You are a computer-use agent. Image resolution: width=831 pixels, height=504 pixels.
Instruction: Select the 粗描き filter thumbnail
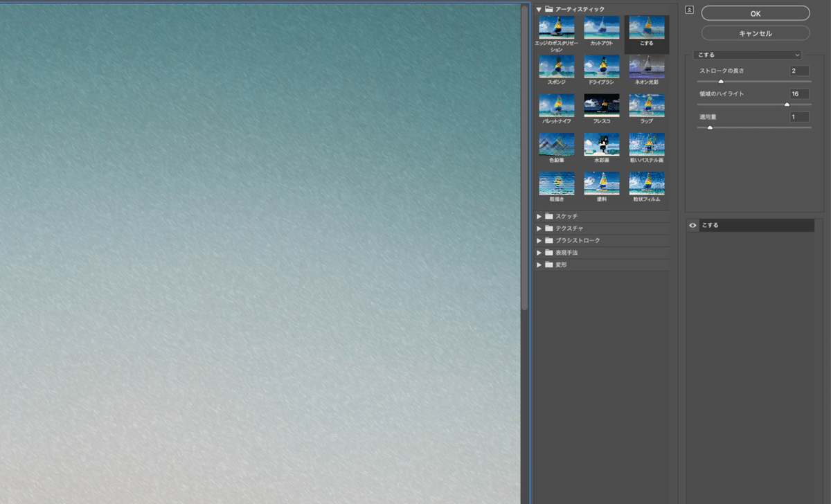tap(557, 183)
